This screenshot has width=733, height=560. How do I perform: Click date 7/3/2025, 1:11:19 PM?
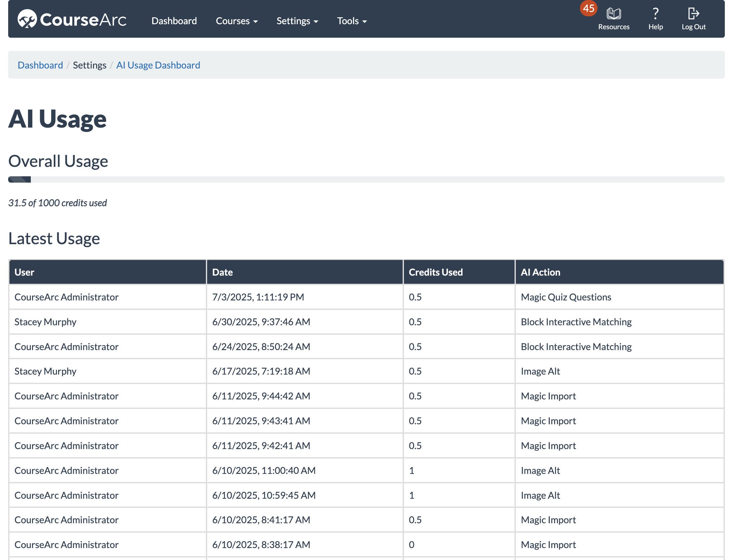[258, 297]
